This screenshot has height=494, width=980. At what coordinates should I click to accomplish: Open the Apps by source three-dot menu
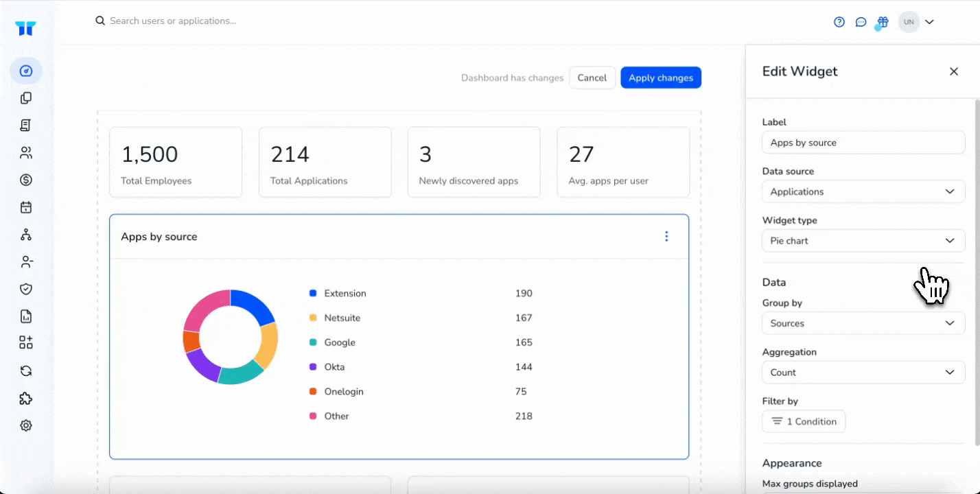pyautogui.click(x=666, y=236)
